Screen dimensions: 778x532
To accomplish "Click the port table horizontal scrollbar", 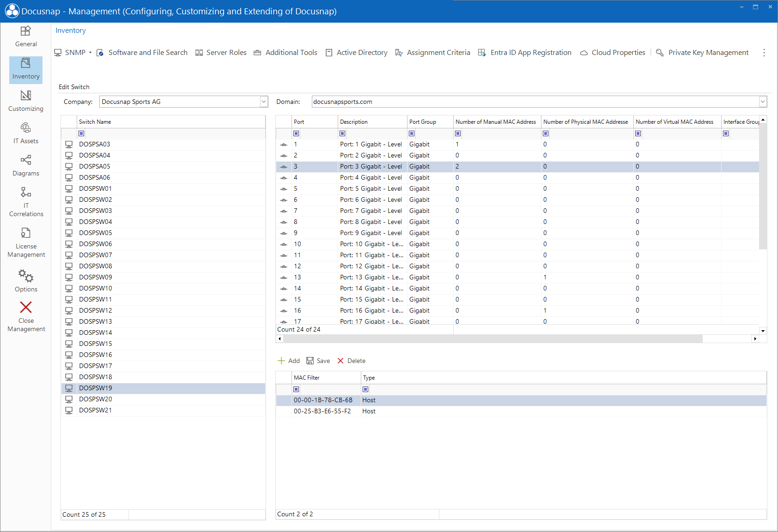I will click(x=493, y=339).
